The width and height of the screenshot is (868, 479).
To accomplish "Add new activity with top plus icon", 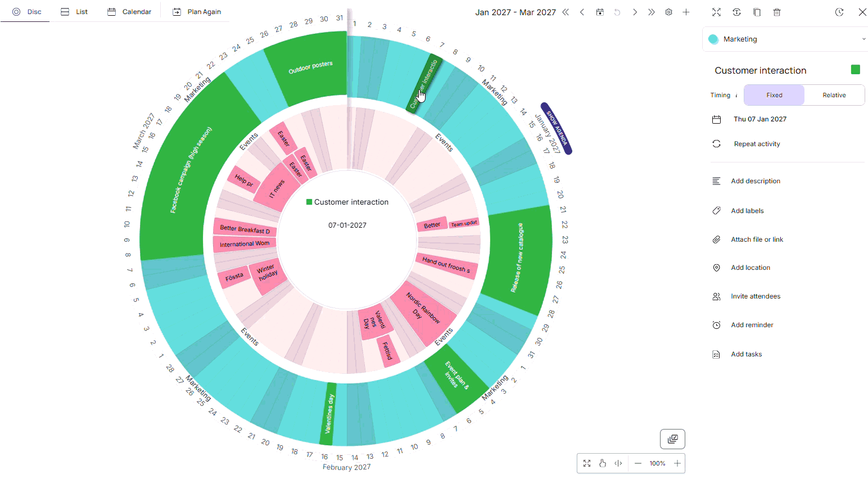I will pos(686,12).
